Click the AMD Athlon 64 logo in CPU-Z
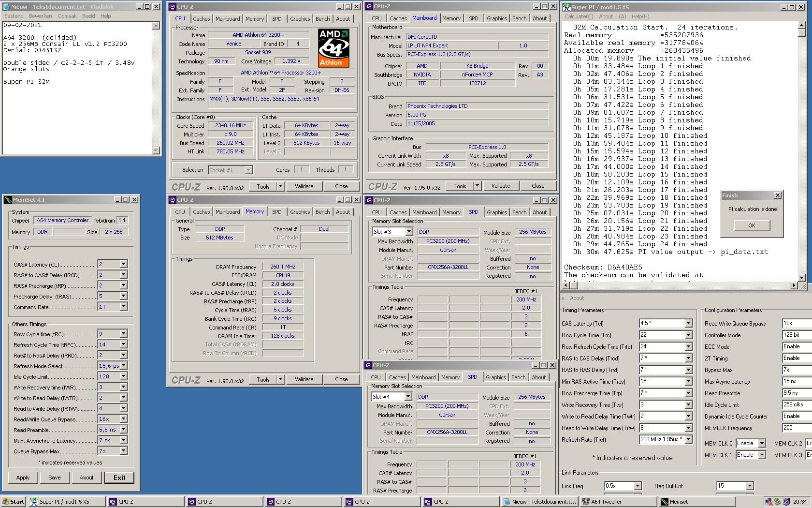Image resolution: width=812 pixels, height=508 pixels. (x=333, y=47)
